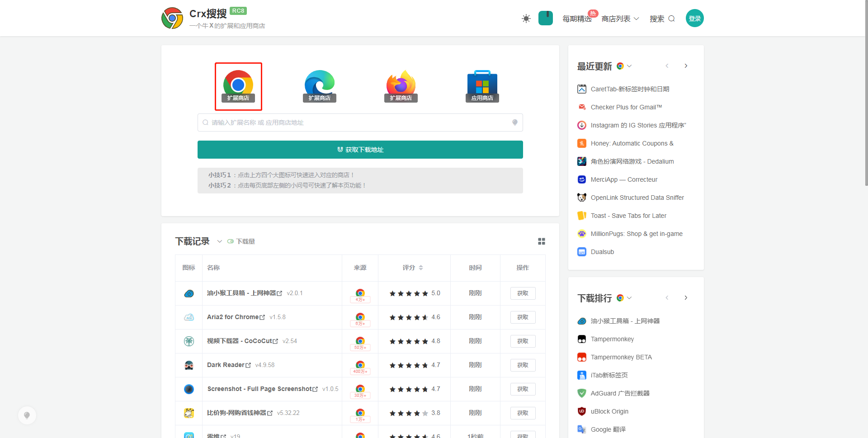Image resolution: width=868 pixels, height=438 pixels.
Task: Open the 每期精选 menu item
Action: coord(577,19)
